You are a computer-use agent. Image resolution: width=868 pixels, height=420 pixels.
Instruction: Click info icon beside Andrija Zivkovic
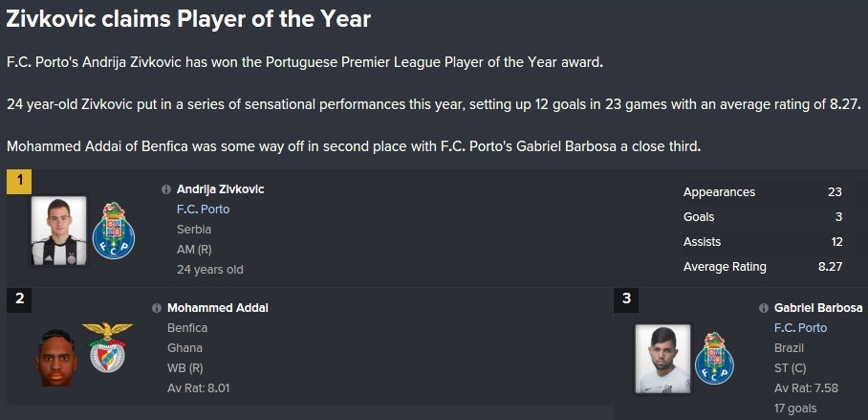point(166,189)
